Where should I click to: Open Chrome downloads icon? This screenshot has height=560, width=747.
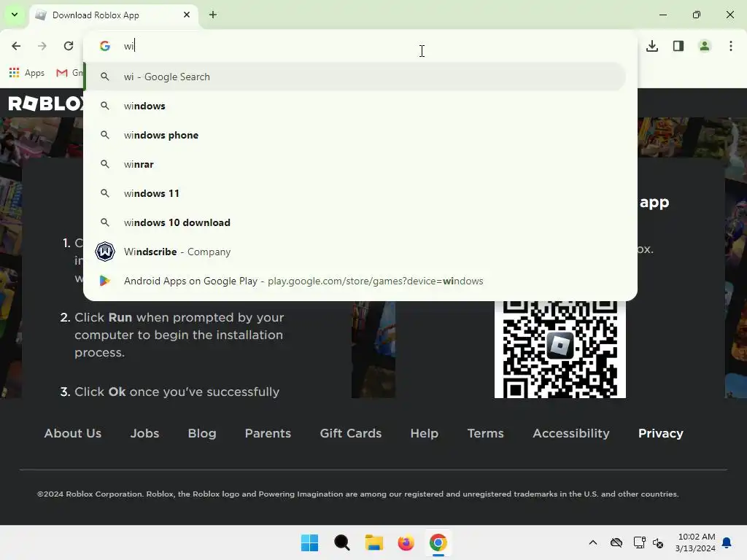pos(652,46)
